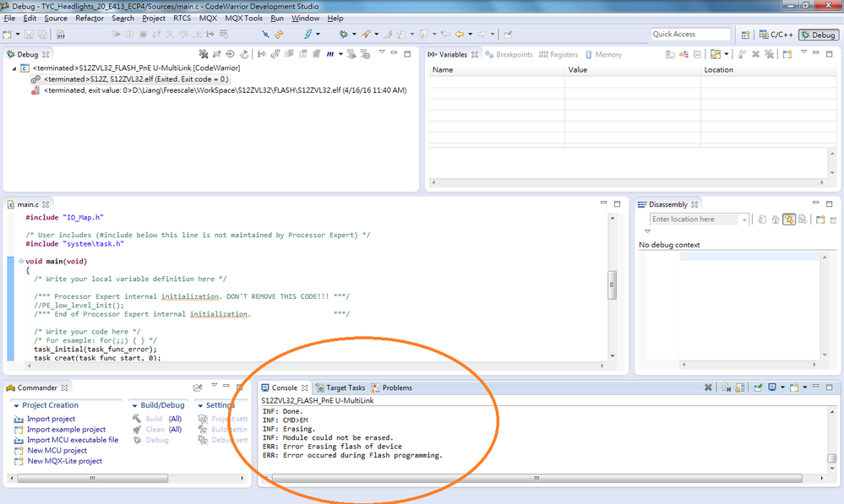Collapse the Settings section in Commander
Screen dimensions: 844x504
point(200,405)
